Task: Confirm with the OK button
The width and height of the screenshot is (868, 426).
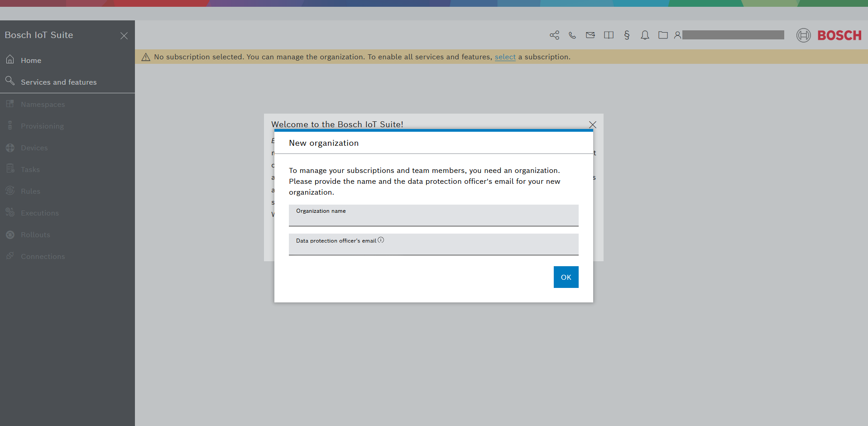Action: [x=566, y=277]
